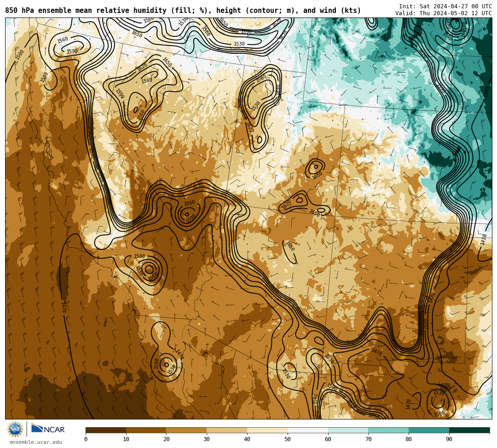Click the 60-70 light teal colorbar segment
Image resolution: width=497 pixels, height=448 pixels.
(x=348, y=430)
